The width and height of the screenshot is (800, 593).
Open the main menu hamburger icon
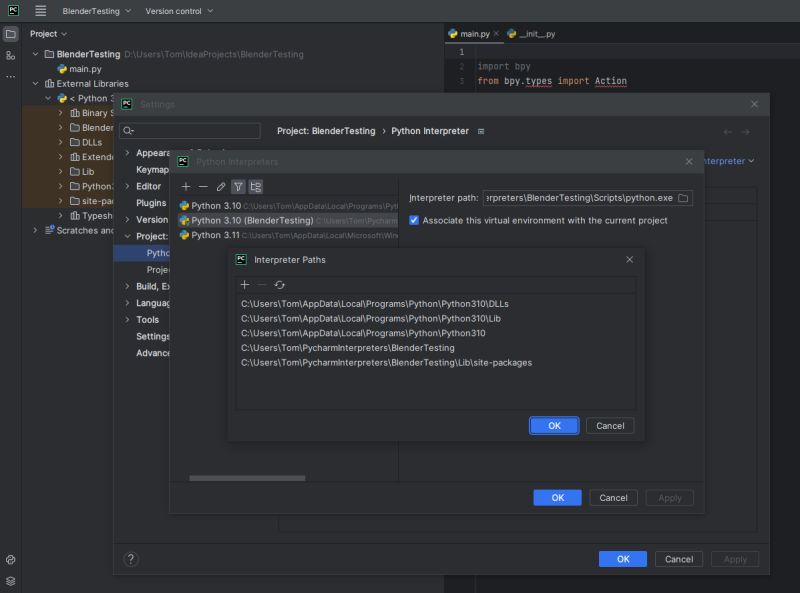click(x=38, y=11)
